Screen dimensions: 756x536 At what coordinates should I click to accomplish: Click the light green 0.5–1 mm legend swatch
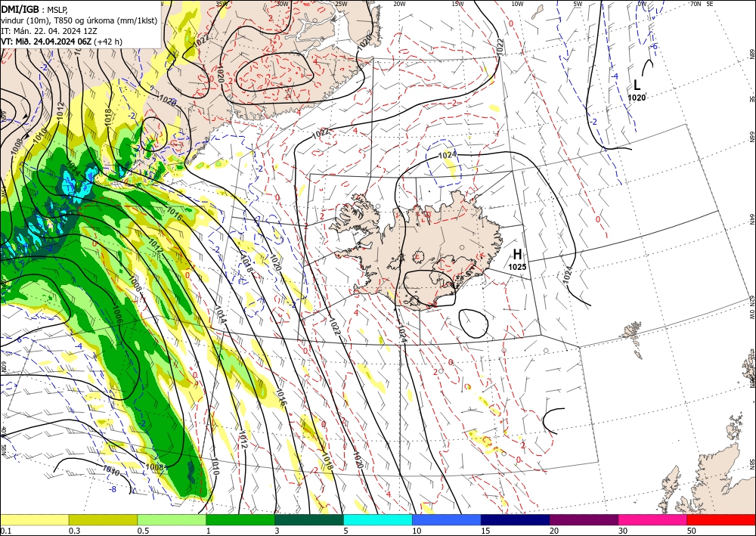coord(172,519)
